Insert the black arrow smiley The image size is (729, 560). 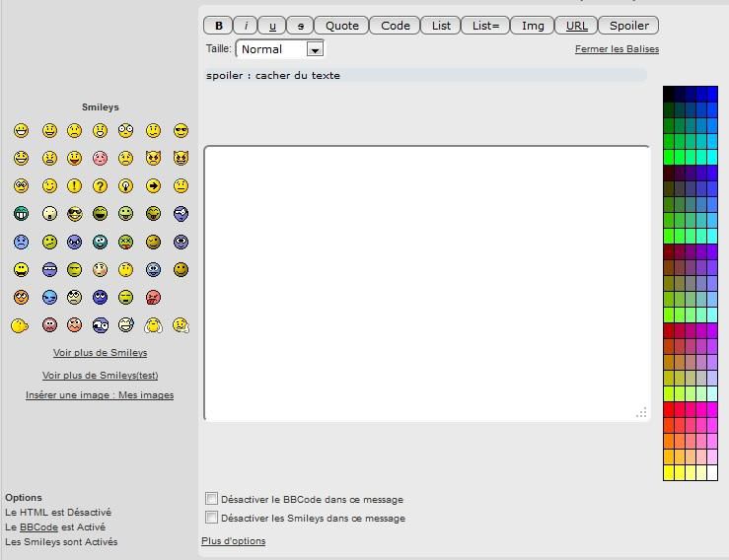[153, 186]
